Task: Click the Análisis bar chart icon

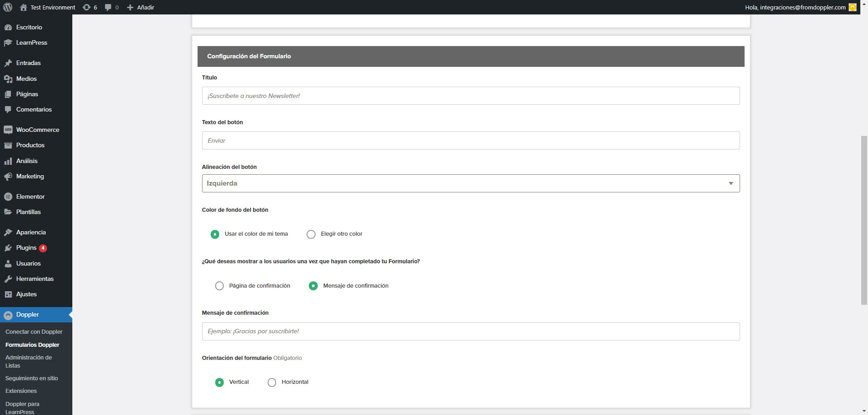Action: coord(8,161)
